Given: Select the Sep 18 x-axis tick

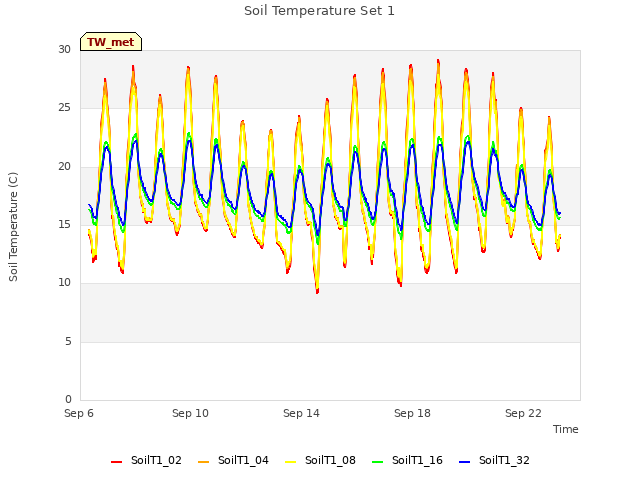Looking at the screenshot, I should point(412,413).
